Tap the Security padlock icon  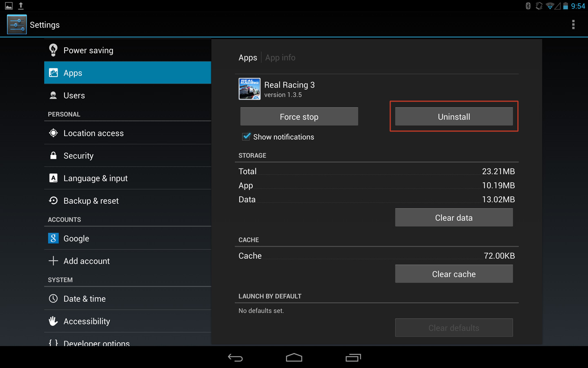[x=53, y=155]
